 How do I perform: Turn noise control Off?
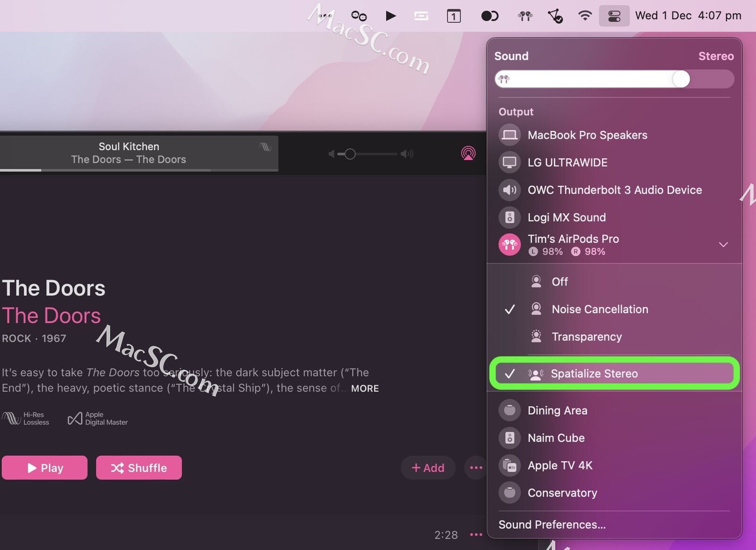point(614,282)
